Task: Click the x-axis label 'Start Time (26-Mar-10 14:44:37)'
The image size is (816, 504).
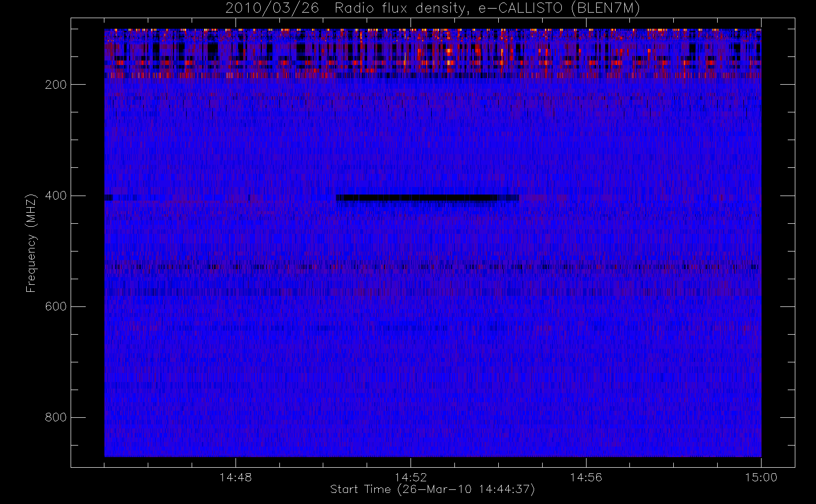Action: click(432, 489)
